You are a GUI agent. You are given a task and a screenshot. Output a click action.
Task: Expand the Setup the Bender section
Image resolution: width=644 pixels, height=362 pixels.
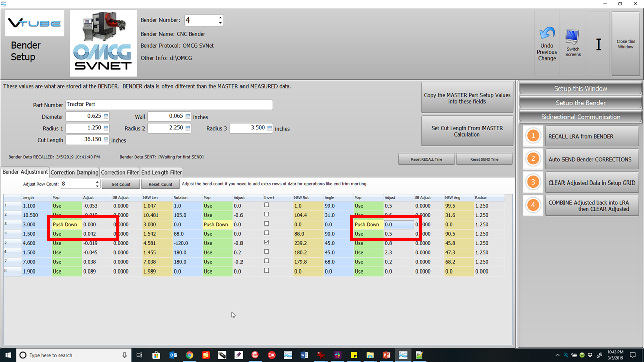point(581,103)
